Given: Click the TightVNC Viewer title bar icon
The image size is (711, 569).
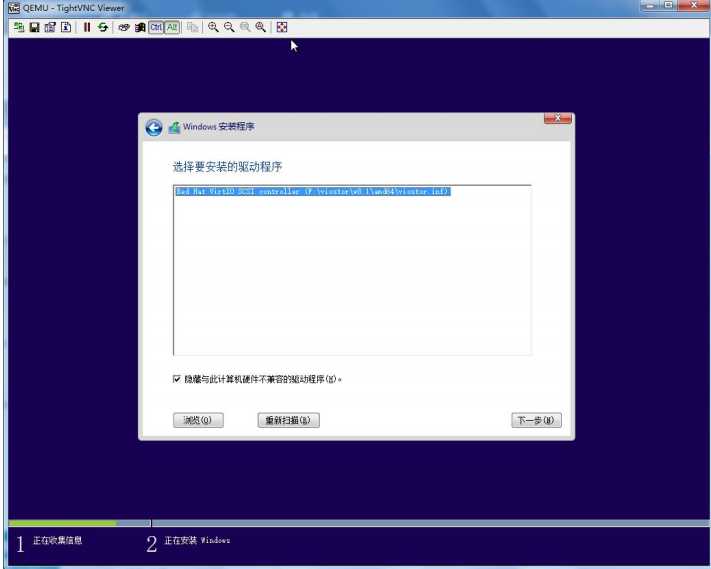Looking at the screenshot, I should pos(15,8).
